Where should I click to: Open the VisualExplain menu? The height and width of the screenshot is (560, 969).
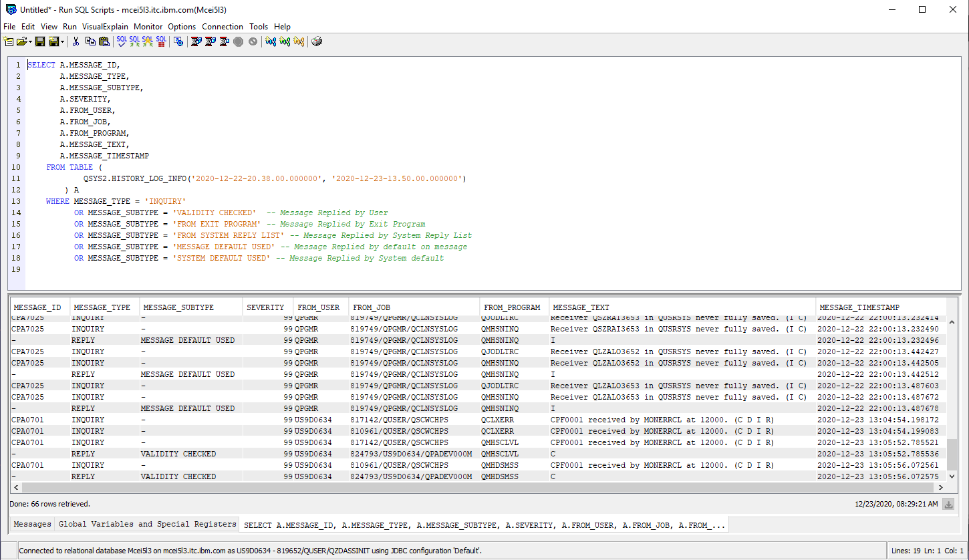[105, 27]
